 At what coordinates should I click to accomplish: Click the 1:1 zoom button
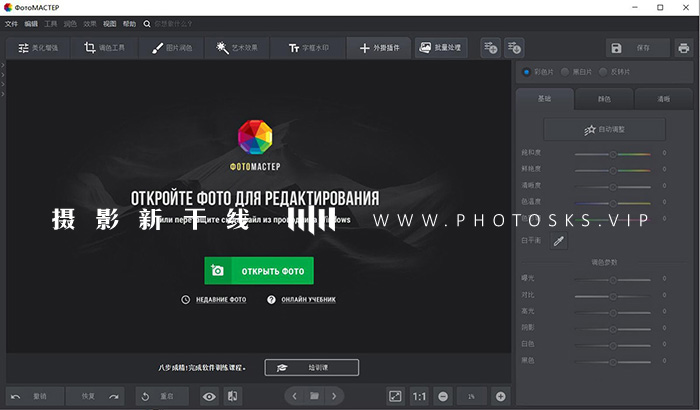[419, 397]
